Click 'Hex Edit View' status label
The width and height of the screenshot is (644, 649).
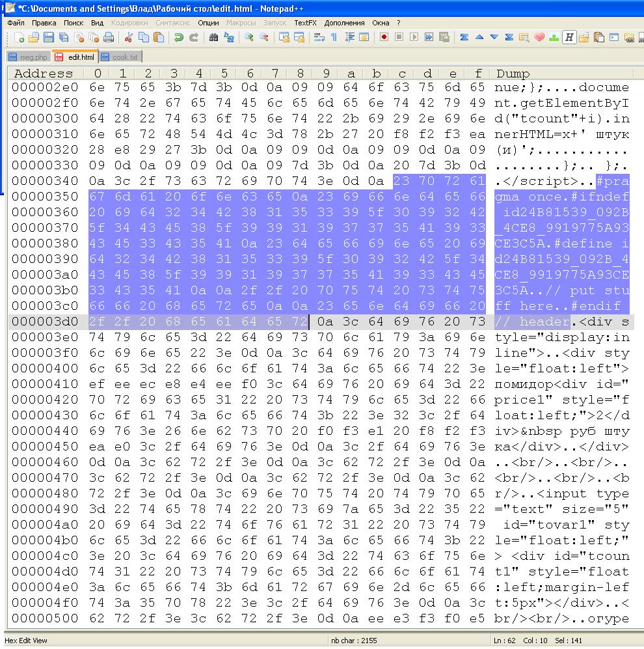click(25, 641)
